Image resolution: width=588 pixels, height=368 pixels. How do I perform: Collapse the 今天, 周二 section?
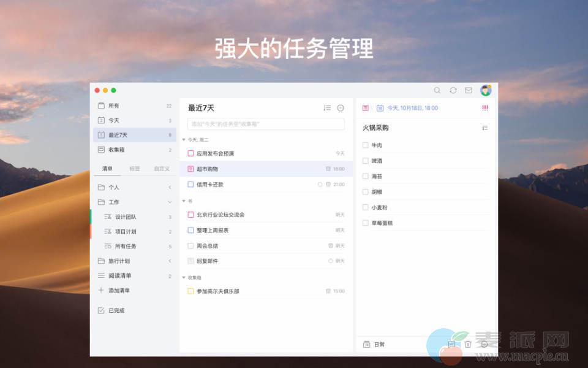[184, 140]
